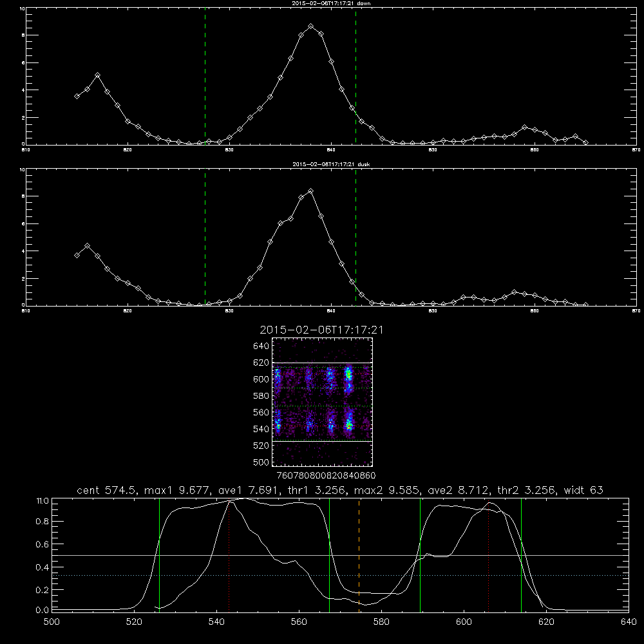Click the right green dashed line in the dawn plot
Viewport: 644px width, 644px height.
click(355, 77)
